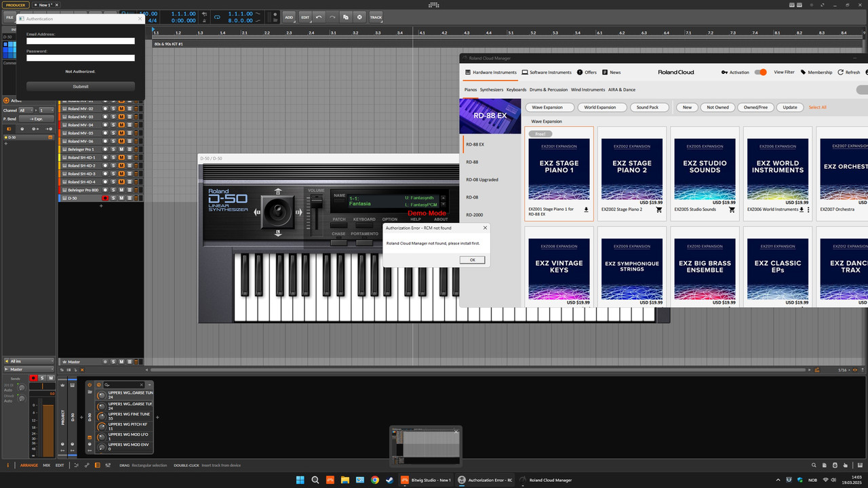This screenshot has width=868, height=488.
Task: Click the duplicate icon in Bitwig toolbar
Action: pos(346,17)
